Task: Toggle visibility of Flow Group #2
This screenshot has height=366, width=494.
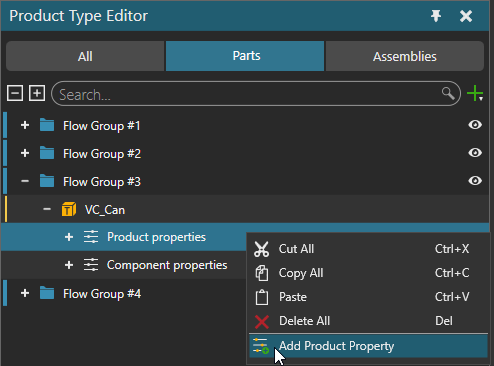Action: coord(475,153)
